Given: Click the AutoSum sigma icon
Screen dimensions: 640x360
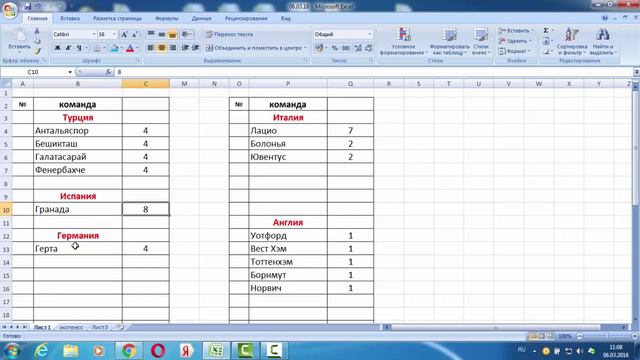Looking at the screenshot, I should coord(546,31).
